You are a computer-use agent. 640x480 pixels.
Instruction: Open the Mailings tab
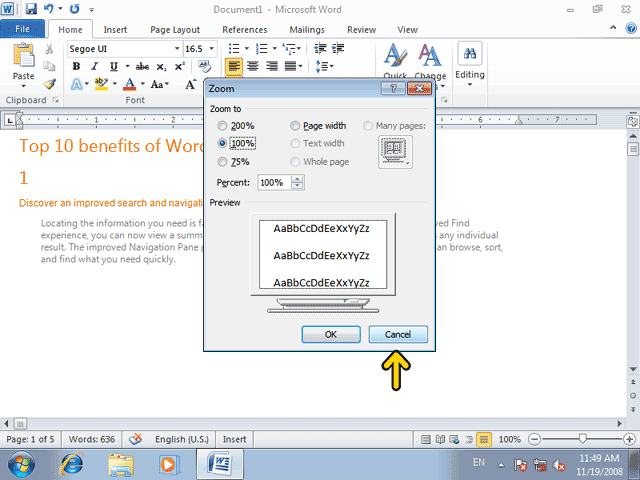click(307, 29)
